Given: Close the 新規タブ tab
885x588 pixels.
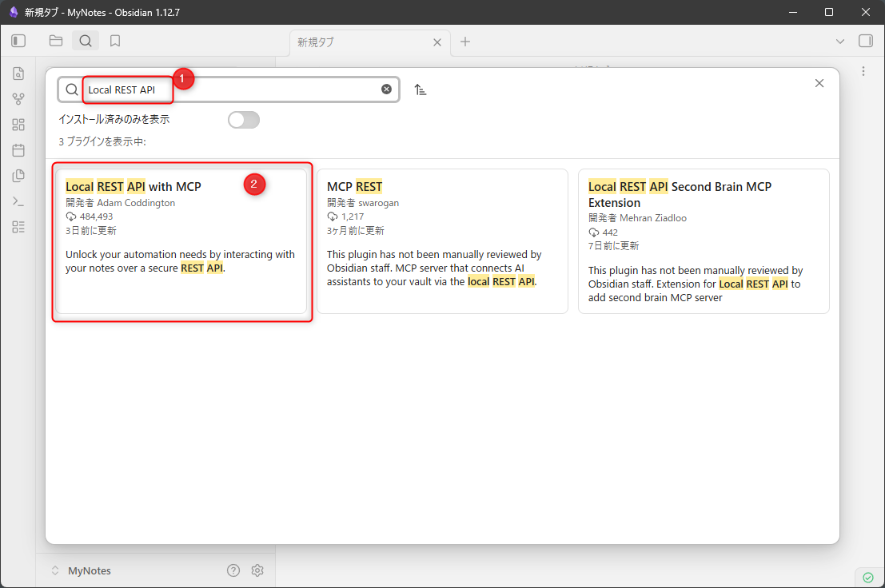Looking at the screenshot, I should point(437,42).
